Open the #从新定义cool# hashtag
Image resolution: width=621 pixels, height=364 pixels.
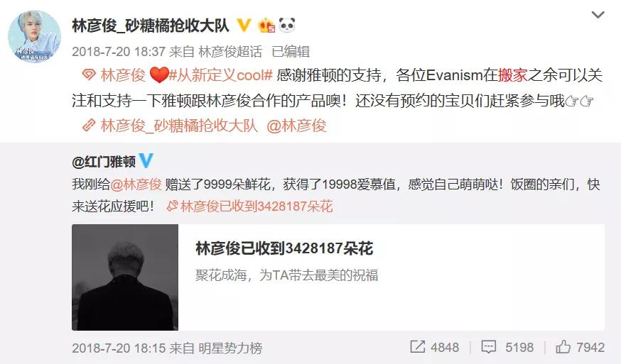[x=221, y=75]
